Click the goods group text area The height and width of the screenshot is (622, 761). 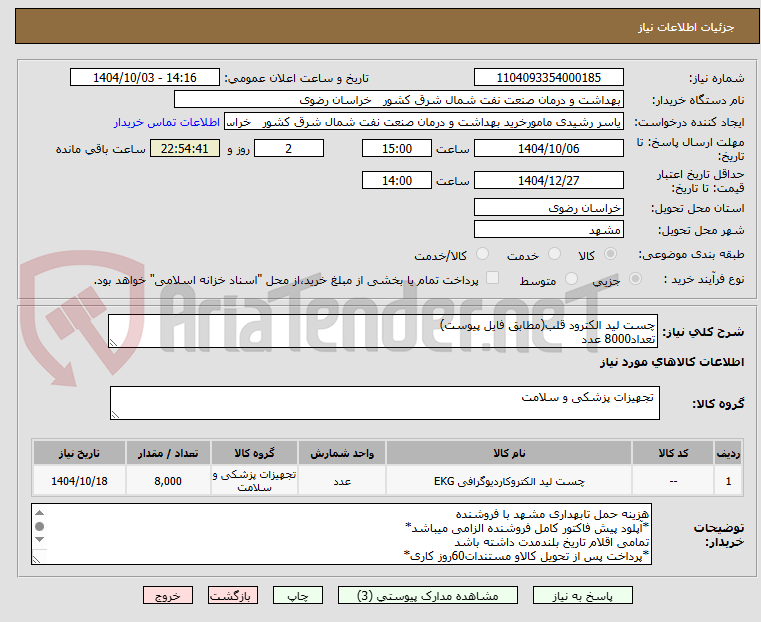tap(385, 403)
